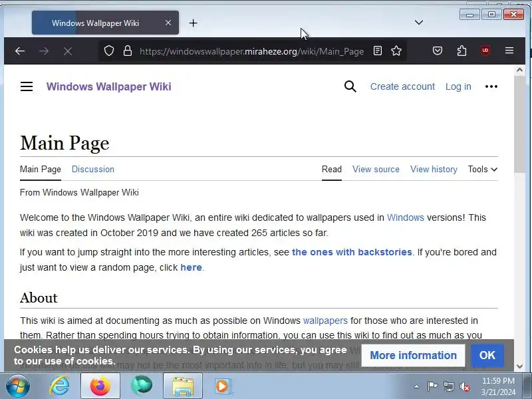Select the Read tab

[x=331, y=170]
